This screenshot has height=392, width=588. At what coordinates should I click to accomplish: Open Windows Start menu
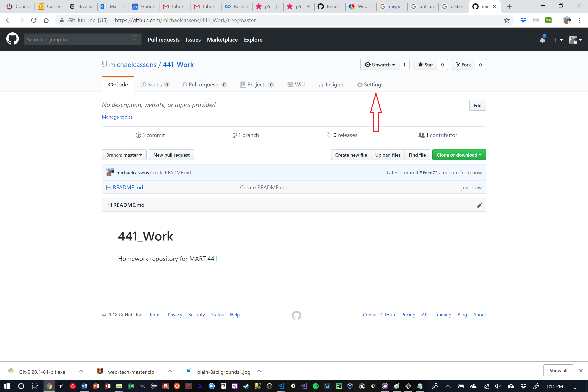pos(7,386)
